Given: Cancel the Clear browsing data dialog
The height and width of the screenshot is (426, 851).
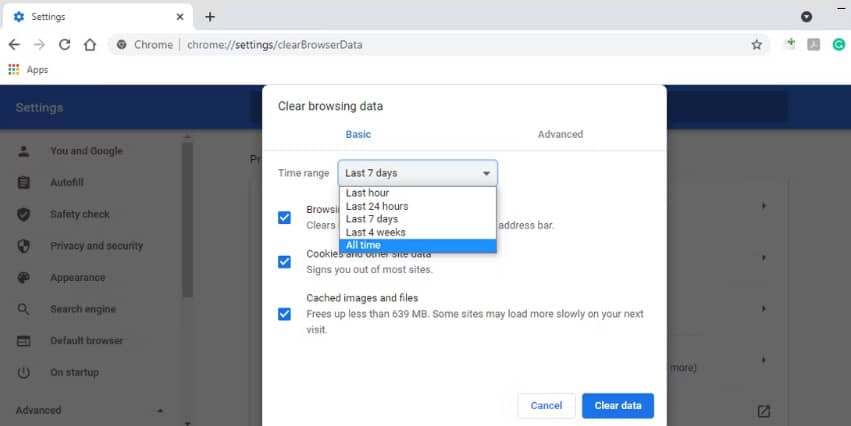Looking at the screenshot, I should (x=546, y=405).
